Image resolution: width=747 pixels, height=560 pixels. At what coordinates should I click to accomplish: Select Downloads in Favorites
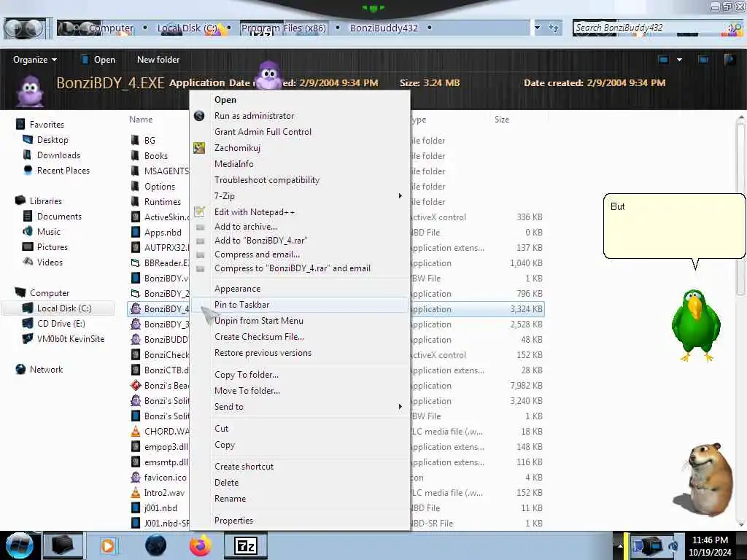(58, 155)
